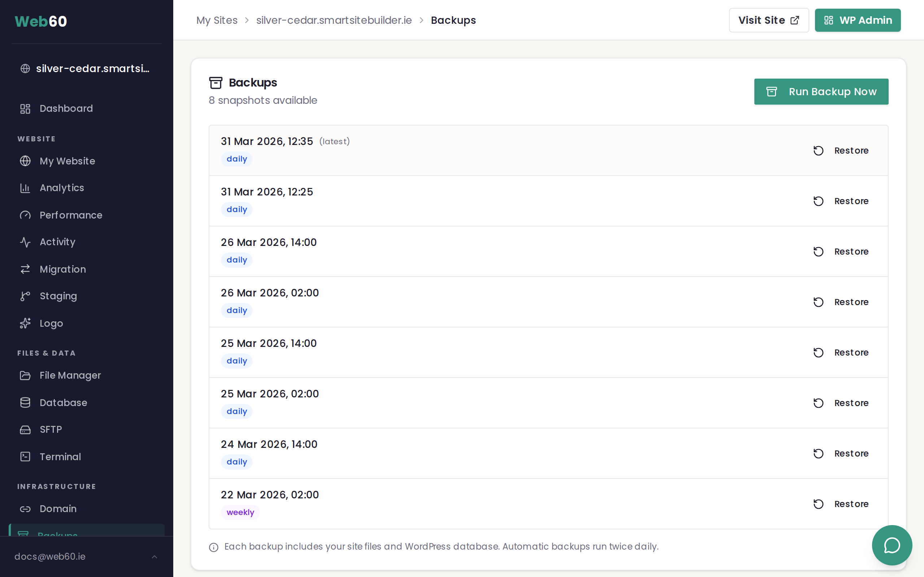Open the chat support bubble
Screen dimensions: 924x577
pyautogui.click(x=892, y=545)
